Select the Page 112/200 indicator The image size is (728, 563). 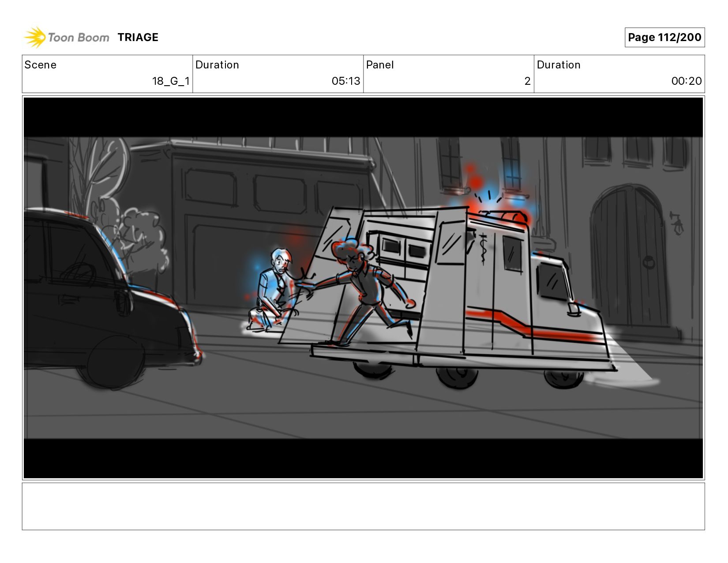664,37
